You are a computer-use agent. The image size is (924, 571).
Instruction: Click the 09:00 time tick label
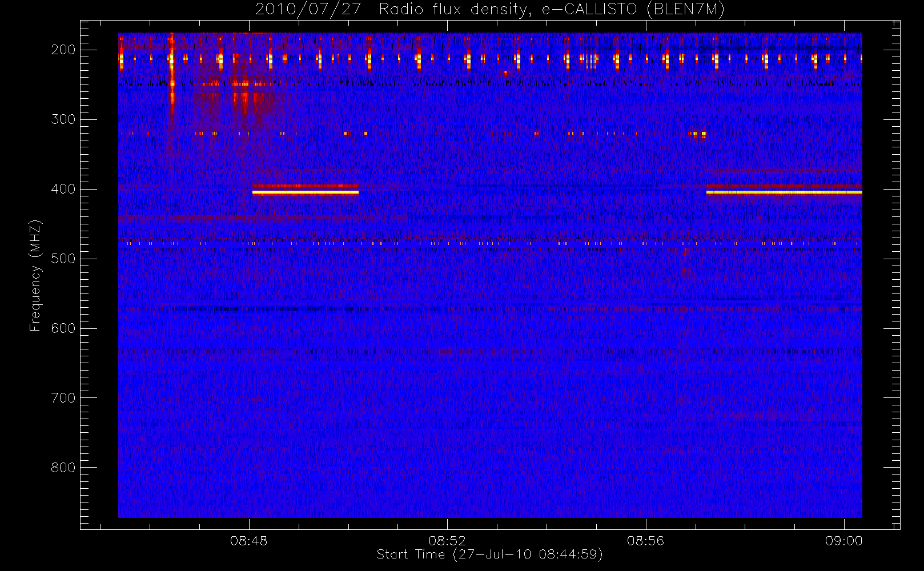coord(843,541)
